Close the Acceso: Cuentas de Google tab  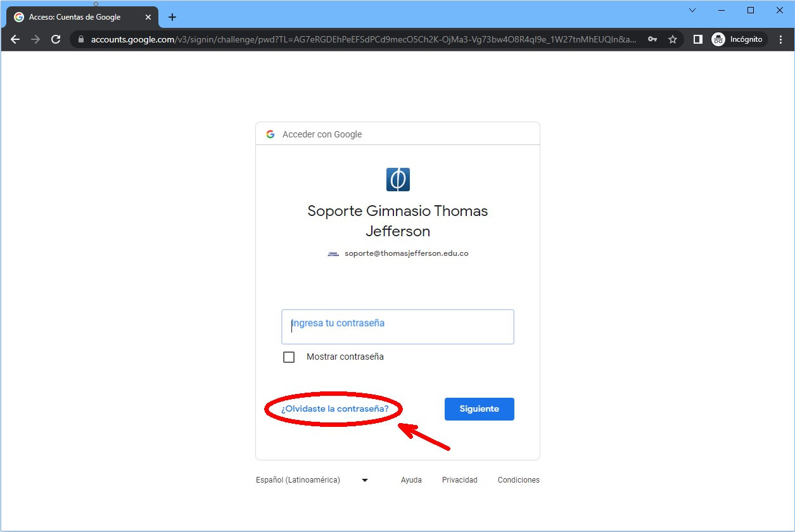point(148,17)
